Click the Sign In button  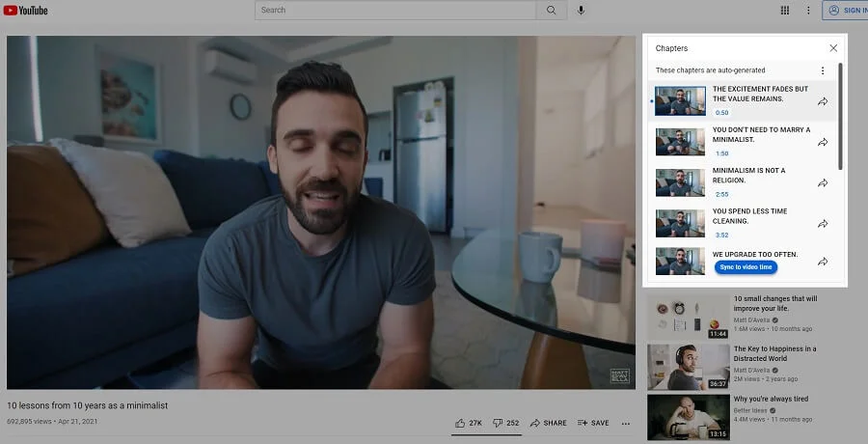846,11
